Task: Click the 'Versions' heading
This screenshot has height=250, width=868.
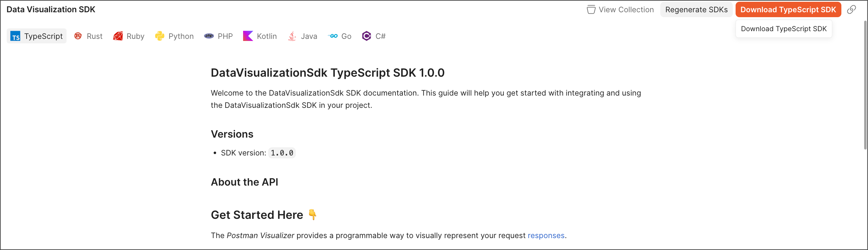Action: click(232, 134)
